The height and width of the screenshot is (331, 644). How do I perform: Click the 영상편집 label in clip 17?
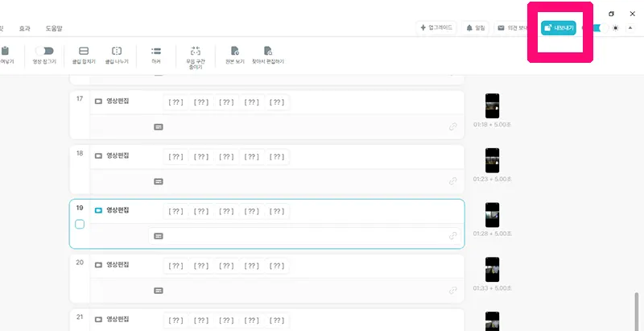coord(118,101)
